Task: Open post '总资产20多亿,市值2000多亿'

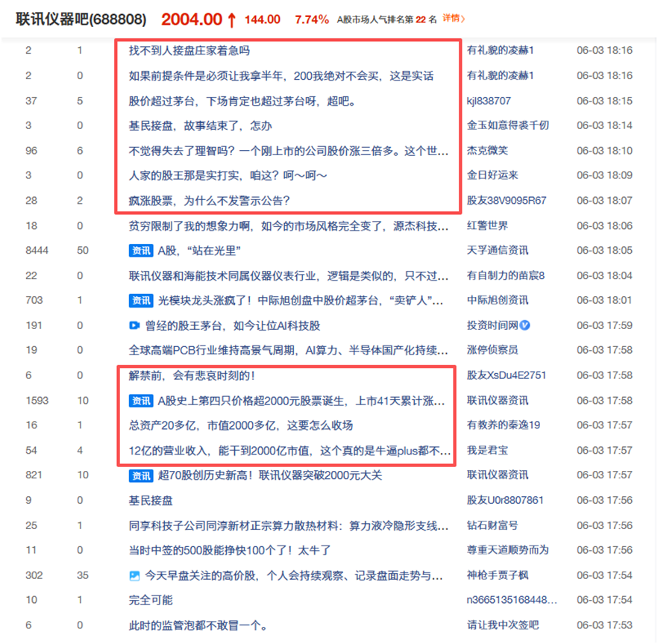Action: point(241,425)
